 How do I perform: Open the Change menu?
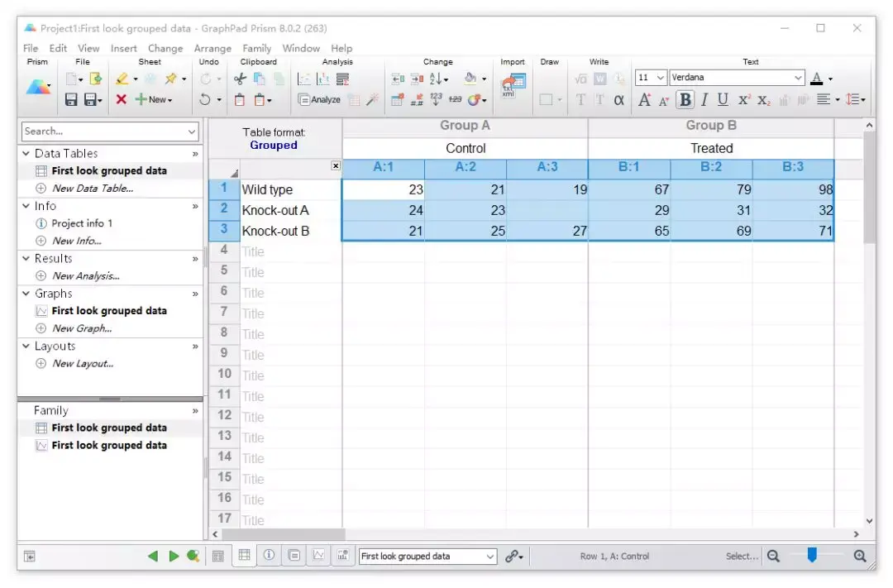pos(165,49)
